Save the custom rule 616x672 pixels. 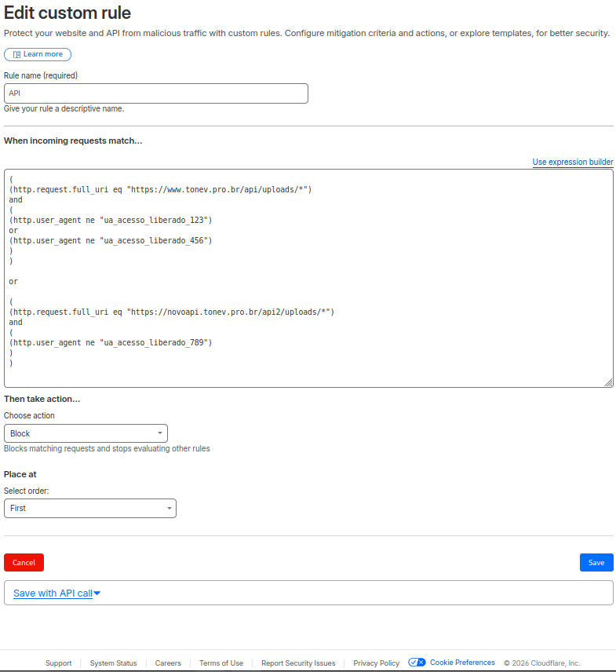coord(596,562)
